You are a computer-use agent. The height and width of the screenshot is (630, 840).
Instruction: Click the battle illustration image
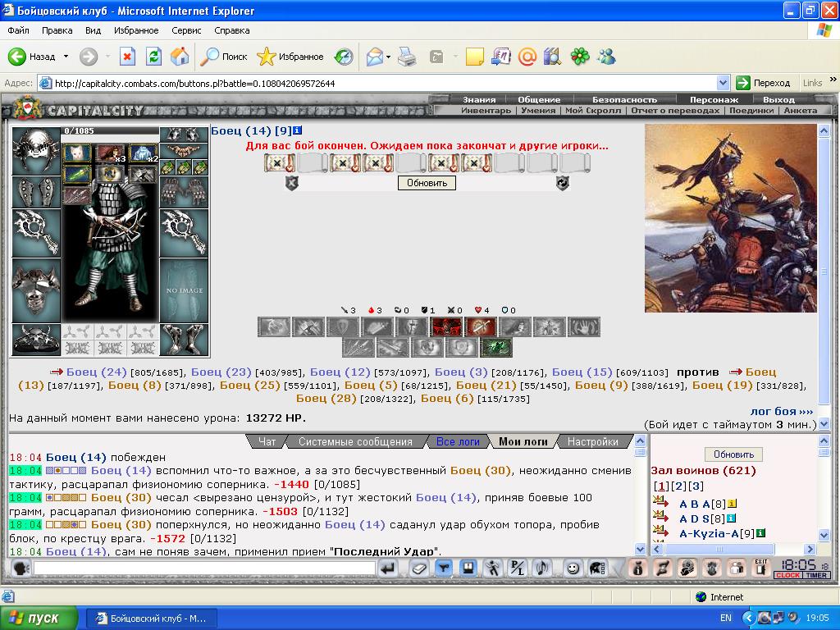(730, 218)
